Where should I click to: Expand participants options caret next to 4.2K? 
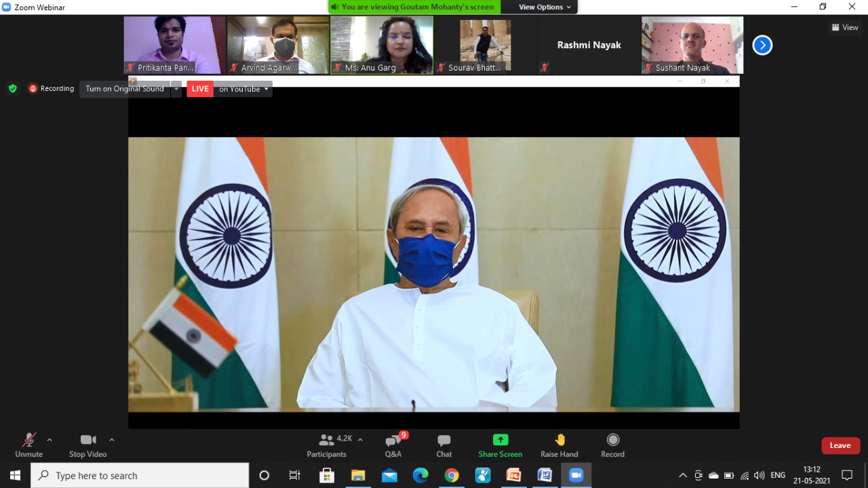(360, 440)
